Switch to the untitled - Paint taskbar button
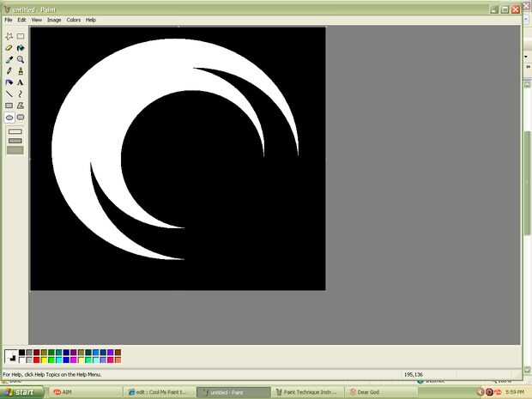Screen dimensions: 532x399 click(x=233, y=392)
